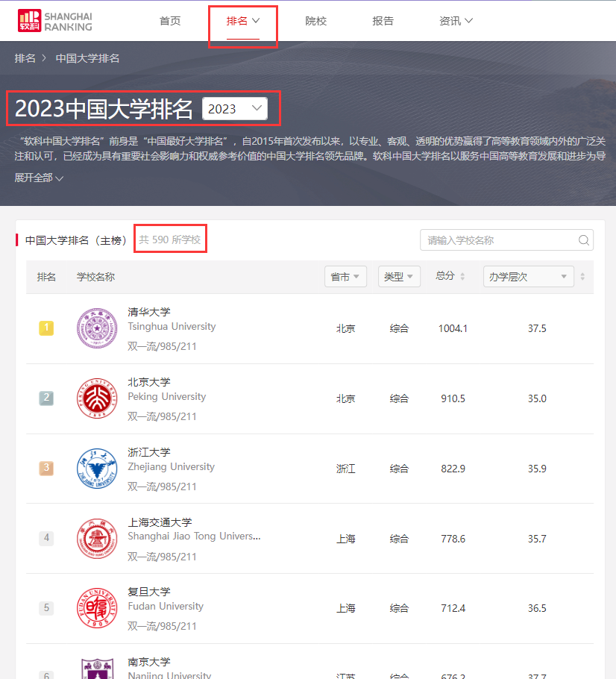Click the Zhejiang University emblem
Viewport: 616px width, 679px height.
point(97,469)
